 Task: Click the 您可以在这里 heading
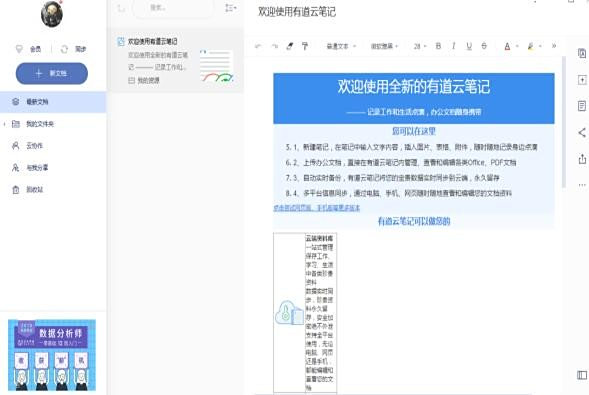tap(414, 131)
